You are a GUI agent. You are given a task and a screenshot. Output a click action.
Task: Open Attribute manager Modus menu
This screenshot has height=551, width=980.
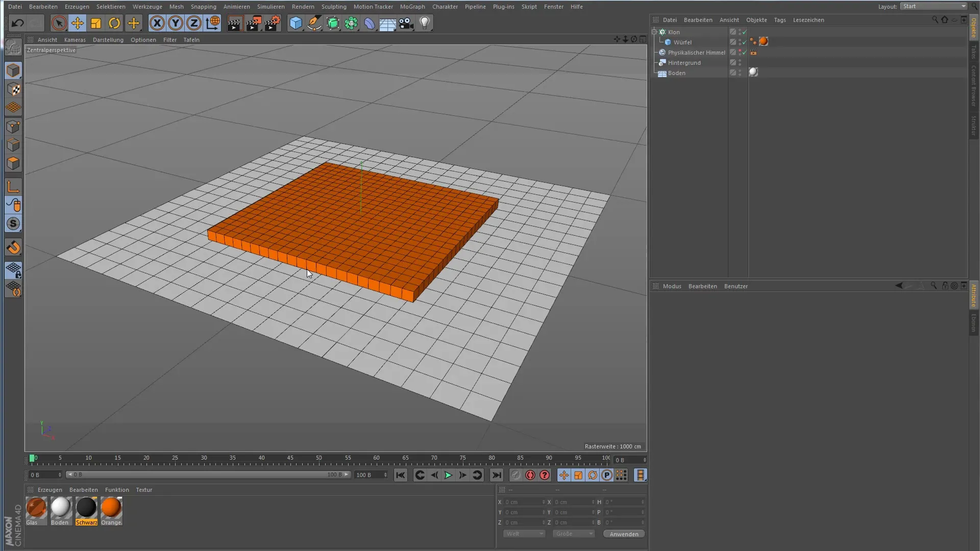pyautogui.click(x=672, y=286)
